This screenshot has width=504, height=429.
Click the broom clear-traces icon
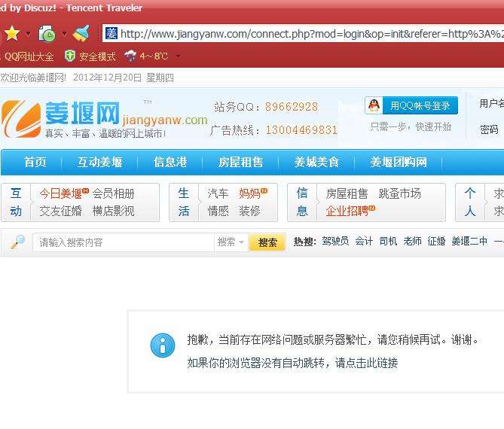pos(81,33)
